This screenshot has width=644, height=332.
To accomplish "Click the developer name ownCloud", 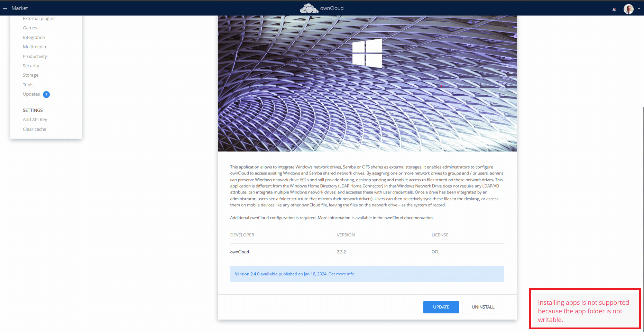I will click(239, 252).
